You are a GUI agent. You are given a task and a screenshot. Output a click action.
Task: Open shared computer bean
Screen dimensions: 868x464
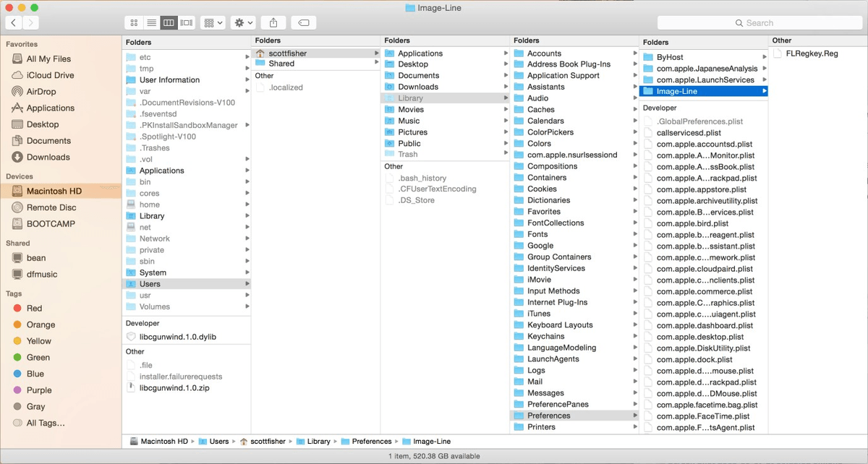pyautogui.click(x=36, y=258)
